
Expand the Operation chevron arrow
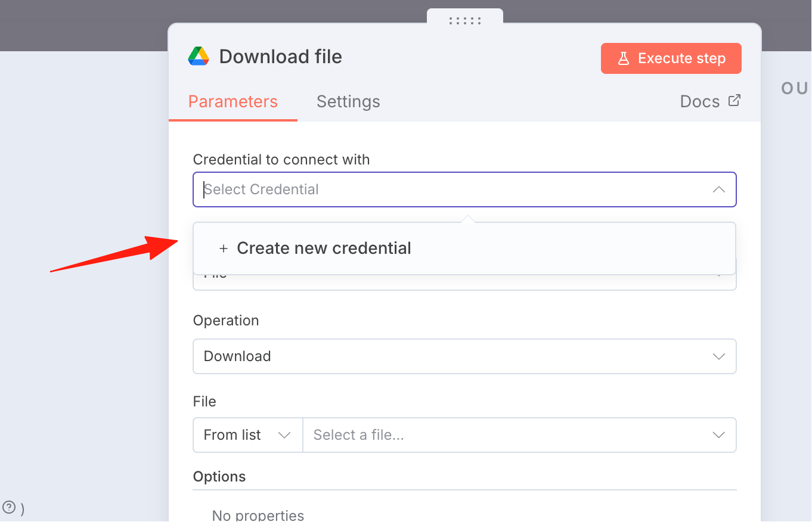[719, 356]
